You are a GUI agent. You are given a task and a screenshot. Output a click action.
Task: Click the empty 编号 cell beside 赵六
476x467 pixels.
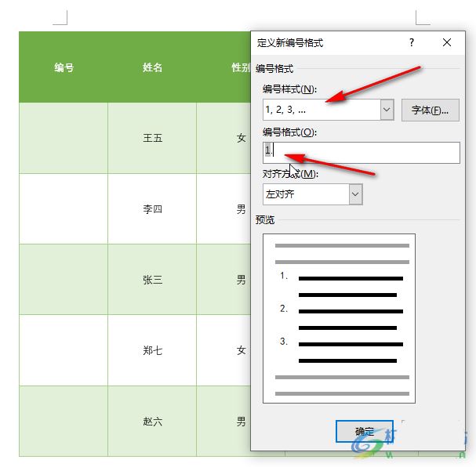coord(64,421)
